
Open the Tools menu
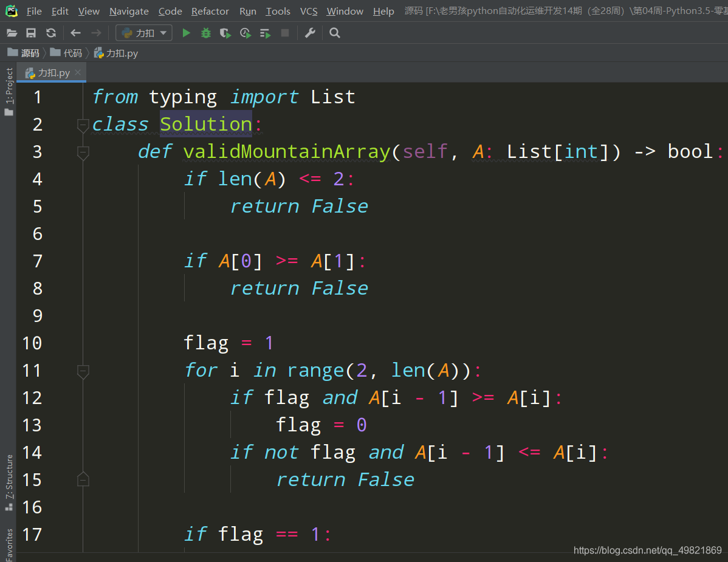click(278, 11)
